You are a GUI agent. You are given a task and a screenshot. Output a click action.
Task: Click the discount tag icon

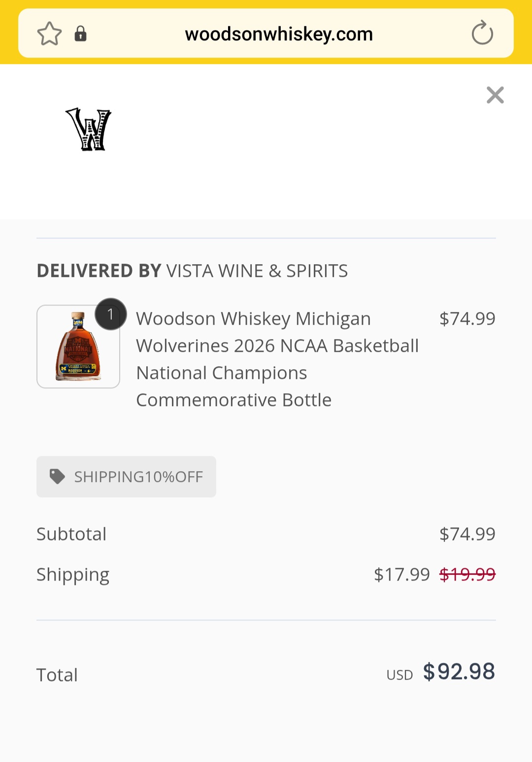coord(57,477)
